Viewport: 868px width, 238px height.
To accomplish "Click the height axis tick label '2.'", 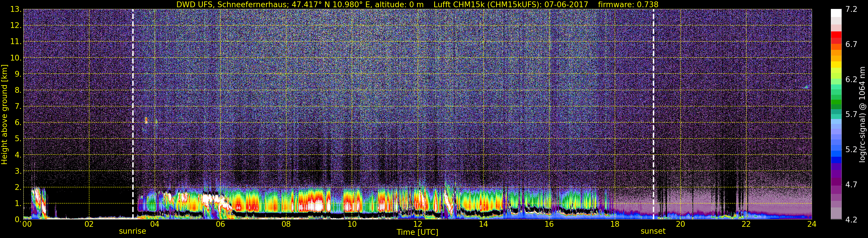I will click(18, 188).
